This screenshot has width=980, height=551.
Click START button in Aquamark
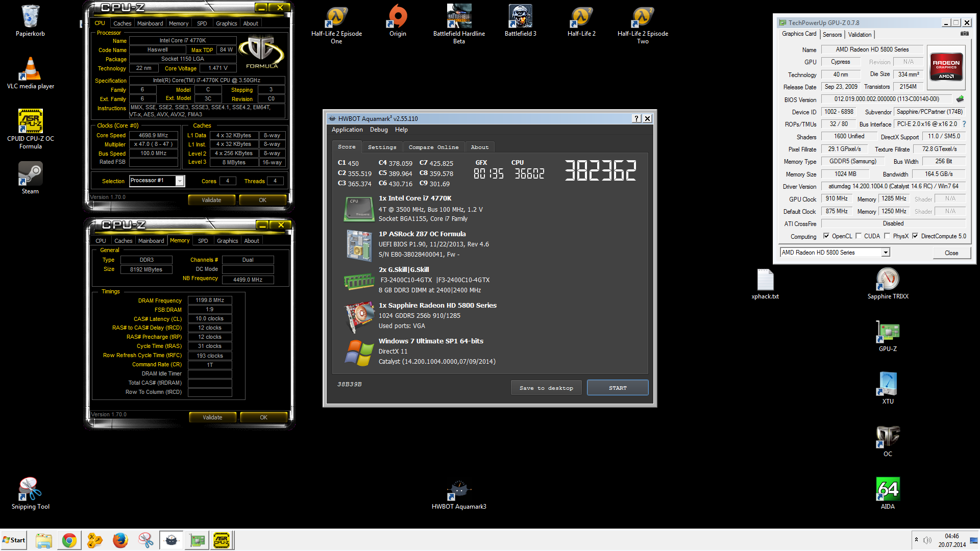pyautogui.click(x=618, y=388)
